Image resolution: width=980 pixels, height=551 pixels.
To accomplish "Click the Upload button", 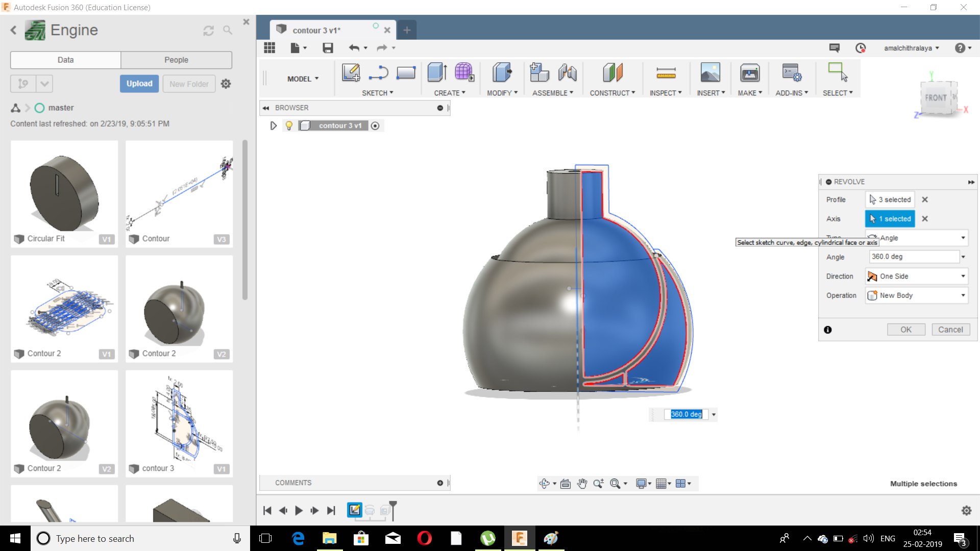I will 139,84.
